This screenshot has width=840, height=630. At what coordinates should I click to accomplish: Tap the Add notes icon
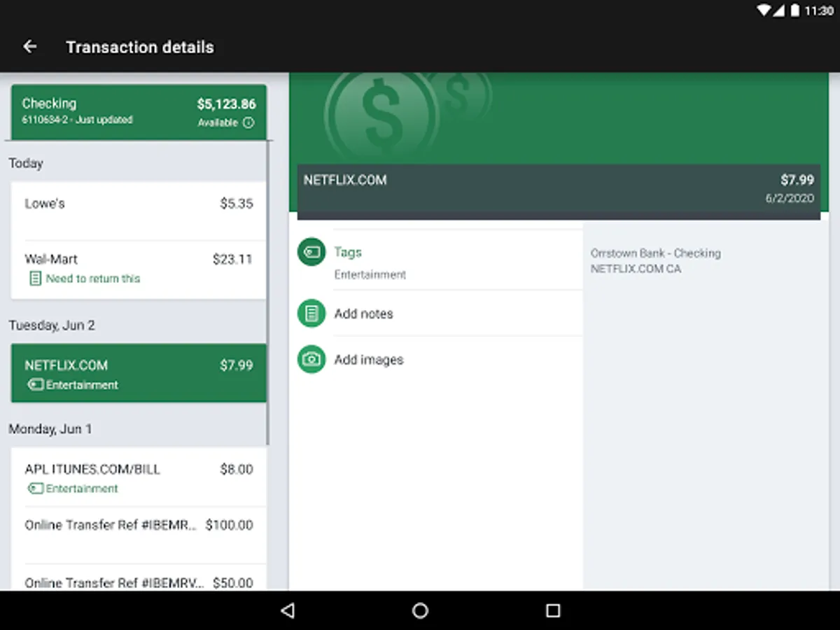(x=311, y=313)
